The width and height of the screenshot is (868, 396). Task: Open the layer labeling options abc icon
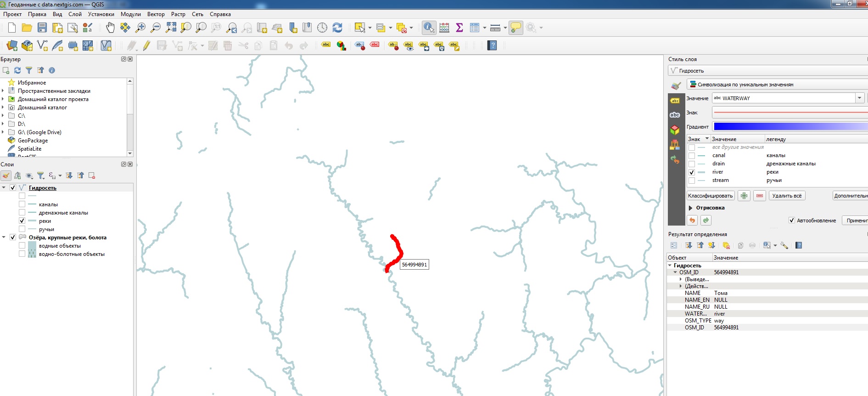326,45
